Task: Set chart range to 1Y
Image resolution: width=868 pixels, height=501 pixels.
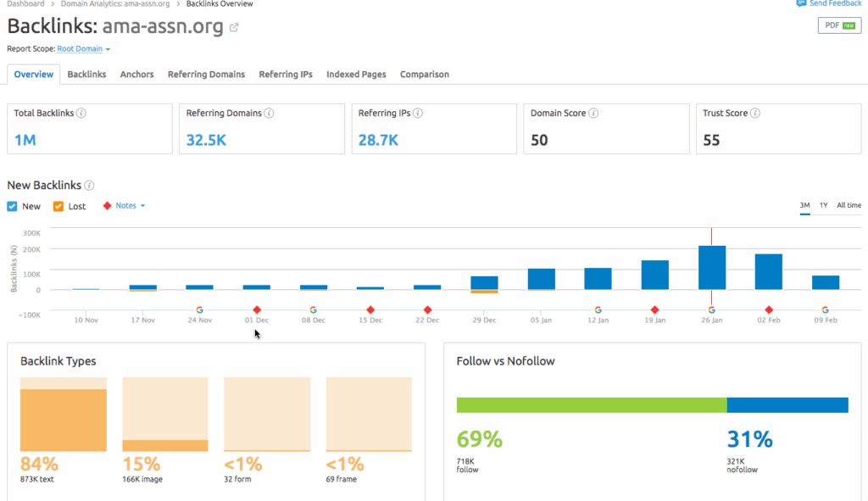Action: tap(824, 205)
